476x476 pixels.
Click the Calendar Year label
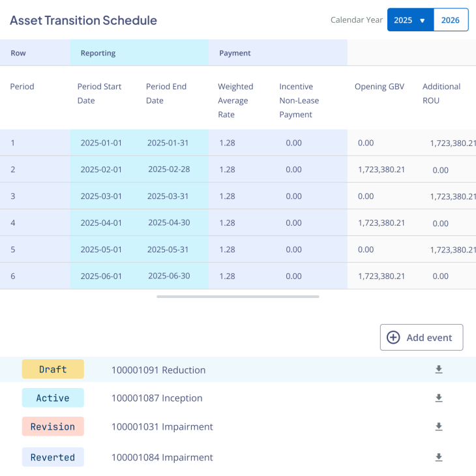(357, 20)
